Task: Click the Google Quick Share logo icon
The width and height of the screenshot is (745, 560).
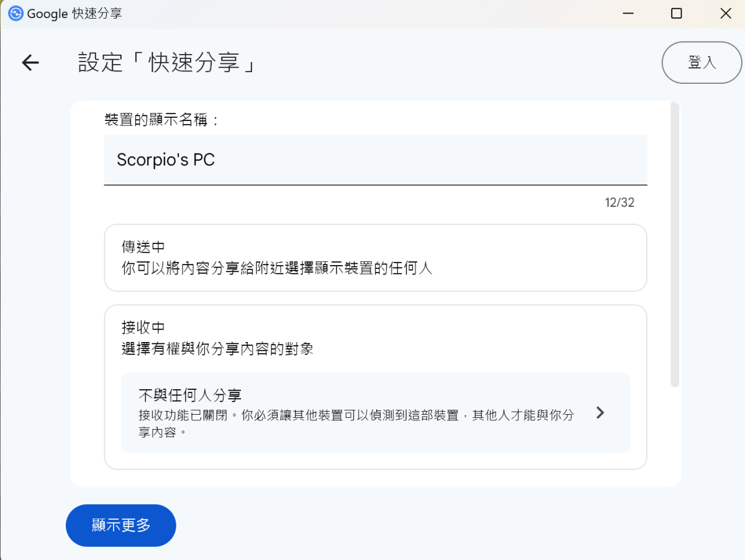Action: click(16, 13)
